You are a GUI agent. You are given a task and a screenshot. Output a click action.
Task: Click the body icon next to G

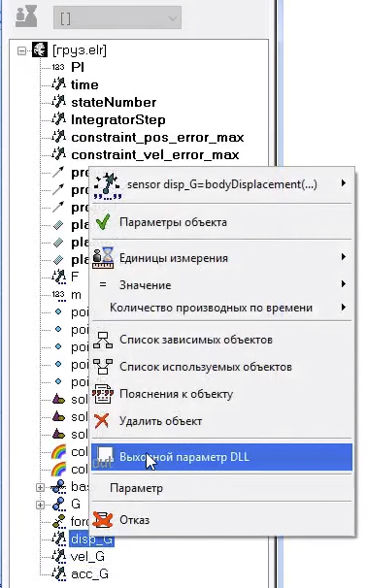(x=58, y=504)
